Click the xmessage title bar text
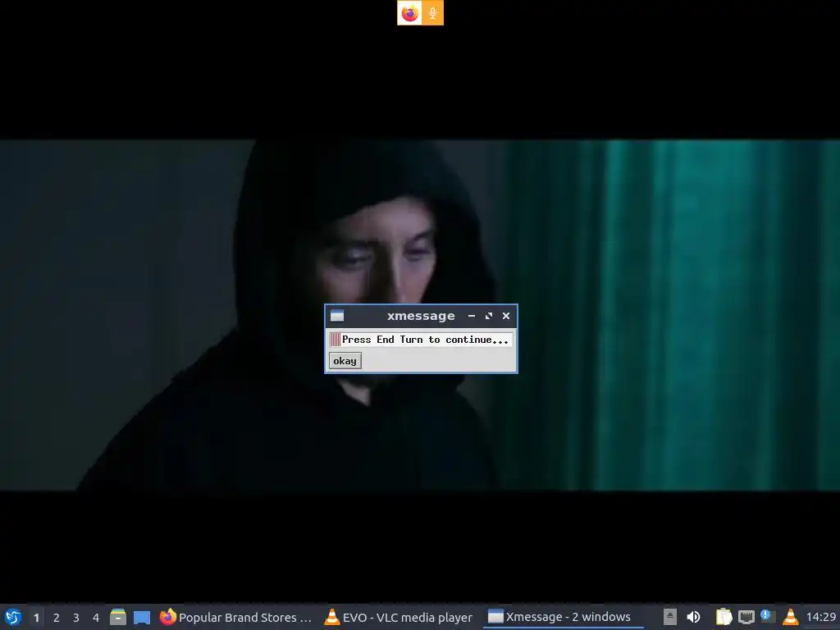This screenshot has width=840, height=630. coord(421,316)
